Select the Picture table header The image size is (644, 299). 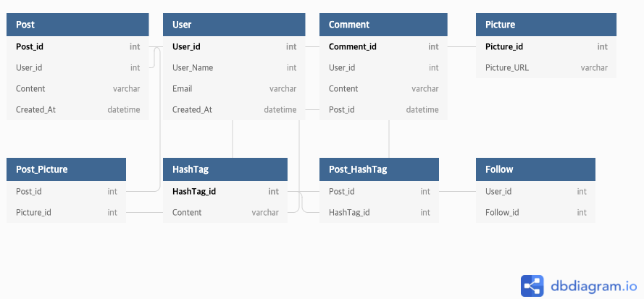(546, 25)
